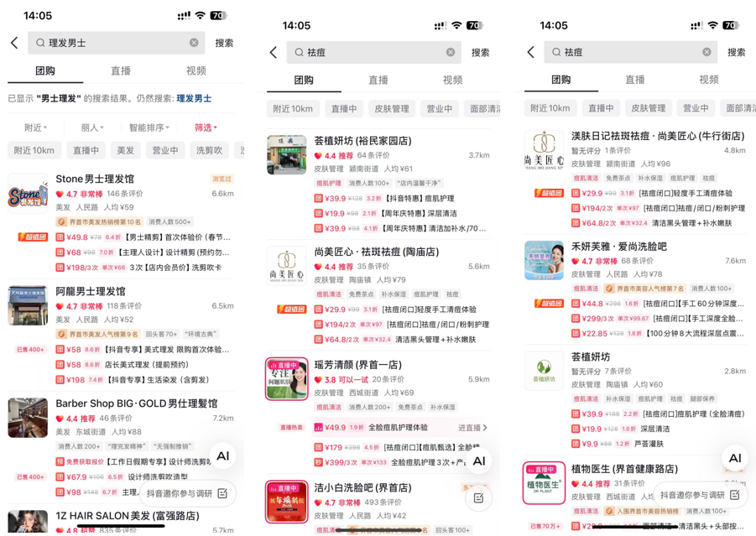Tap the back arrow beside 理发男士 search
Screen dimensions: 756x536
pos(14,43)
